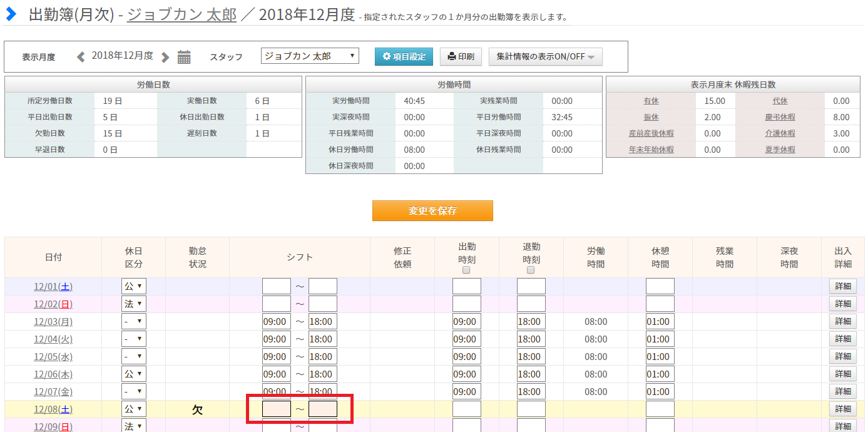Viewport: 868px width, 432px height.
Task: Click the 夏季休暇 leave link
Action: point(780,150)
